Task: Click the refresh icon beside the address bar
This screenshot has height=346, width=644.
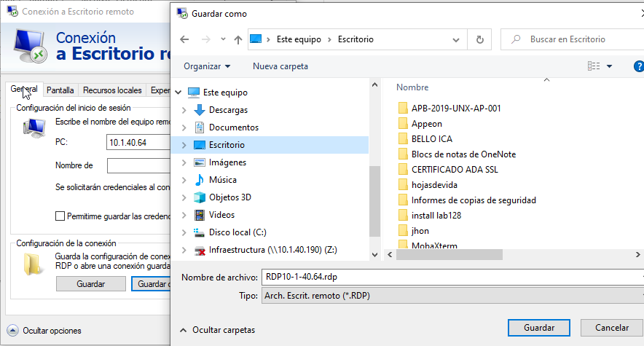Action: coord(479,39)
